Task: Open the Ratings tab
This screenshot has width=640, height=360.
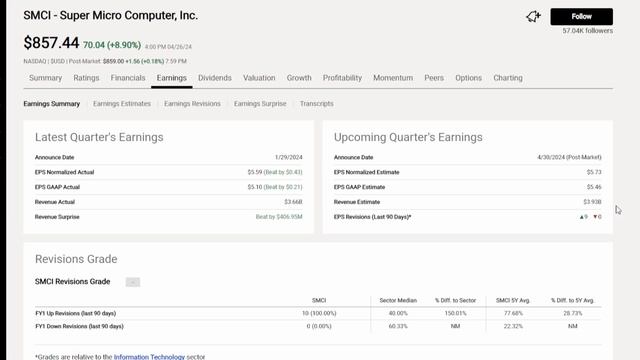Action: click(x=86, y=78)
